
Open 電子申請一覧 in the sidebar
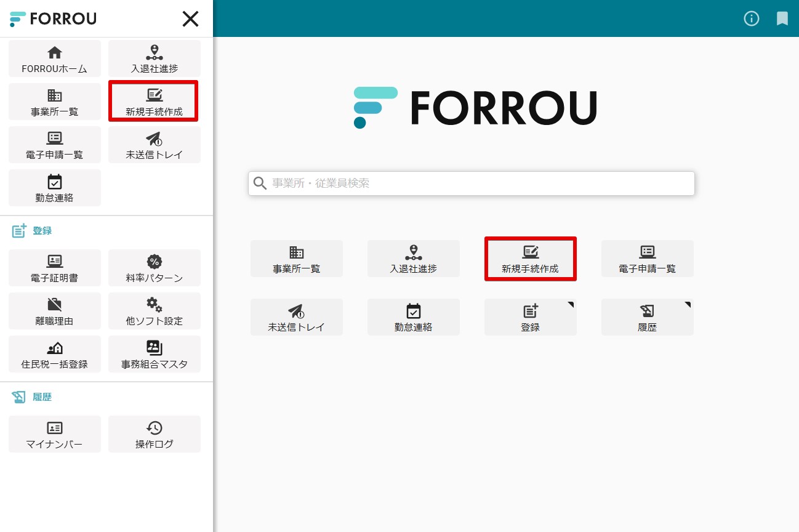(x=55, y=145)
